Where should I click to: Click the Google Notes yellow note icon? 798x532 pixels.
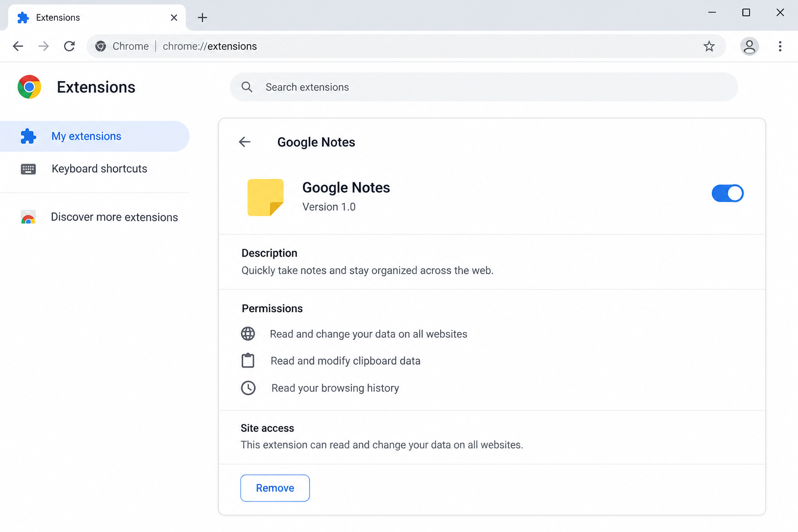tap(265, 197)
